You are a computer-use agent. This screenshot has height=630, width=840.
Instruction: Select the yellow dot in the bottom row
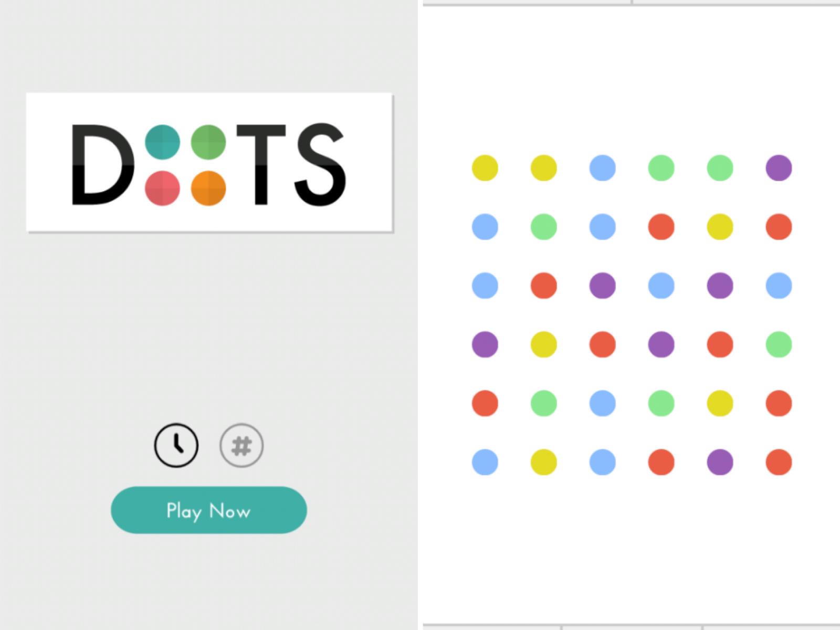(543, 462)
